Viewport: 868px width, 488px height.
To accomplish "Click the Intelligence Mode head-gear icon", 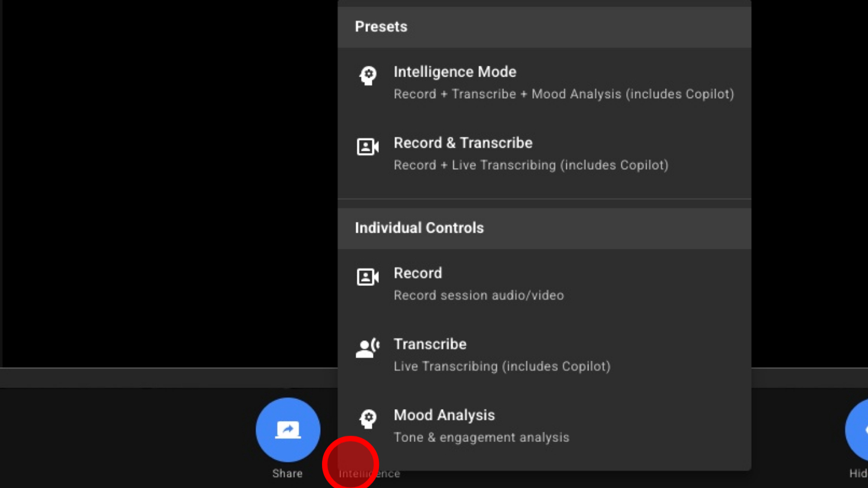I will (x=368, y=76).
